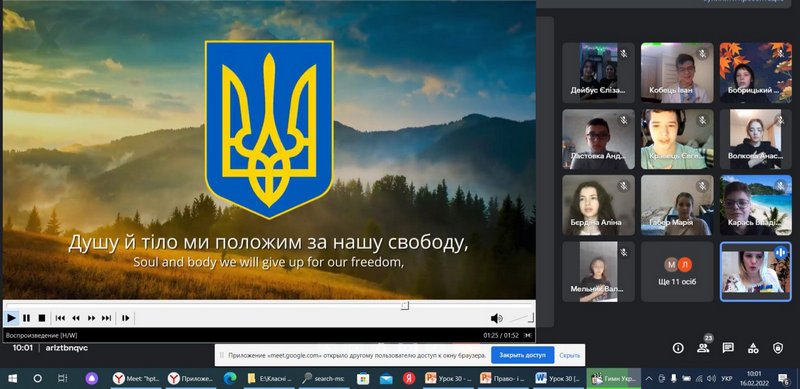This screenshot has height=389, width=800.
Task: Open Microsoft Store from the taskbar
Action: click(x=363, y=378)
